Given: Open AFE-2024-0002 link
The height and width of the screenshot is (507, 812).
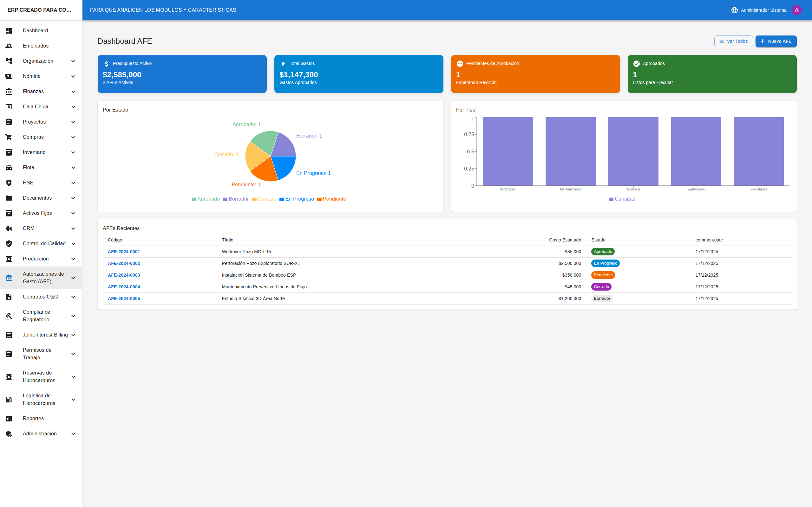Looking at the screenshot, I should click(124, 263).
